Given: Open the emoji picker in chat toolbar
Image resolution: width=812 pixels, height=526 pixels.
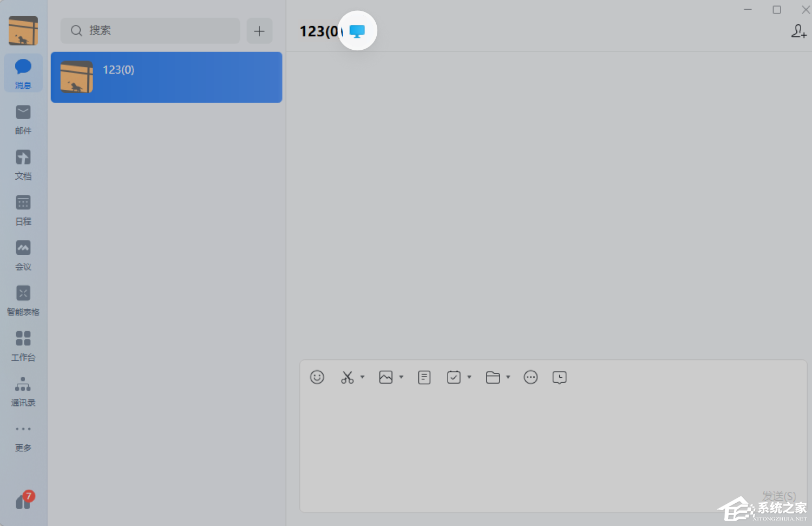Looking at the screenshot, I should pyautogui.click(x=317, y=377).
